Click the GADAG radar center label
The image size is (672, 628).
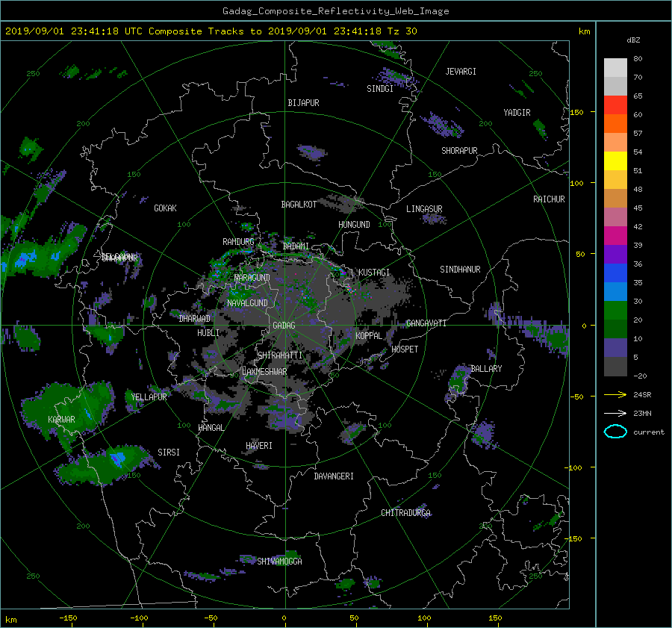pyautogui.click(x=284, y=326)
